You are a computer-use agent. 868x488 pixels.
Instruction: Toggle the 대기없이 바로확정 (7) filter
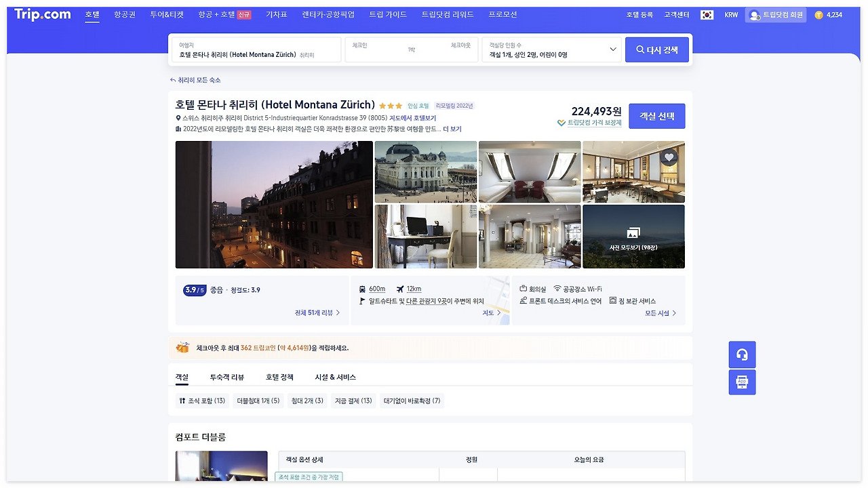coord(412,401)
